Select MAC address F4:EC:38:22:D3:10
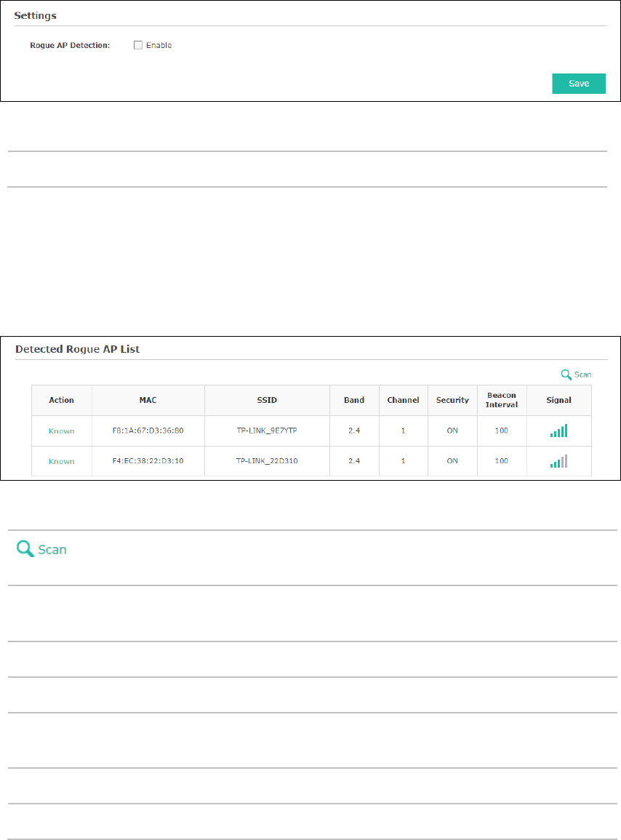 [148, 460]
